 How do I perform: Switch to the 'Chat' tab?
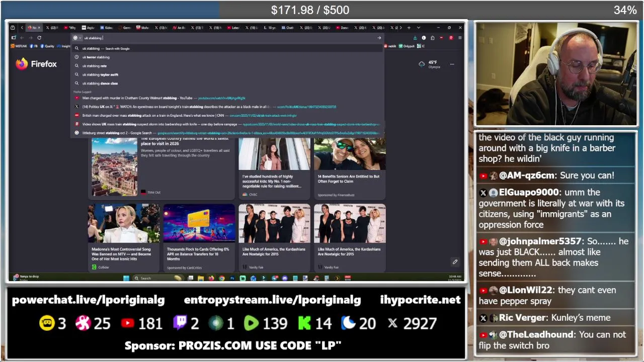288,28
